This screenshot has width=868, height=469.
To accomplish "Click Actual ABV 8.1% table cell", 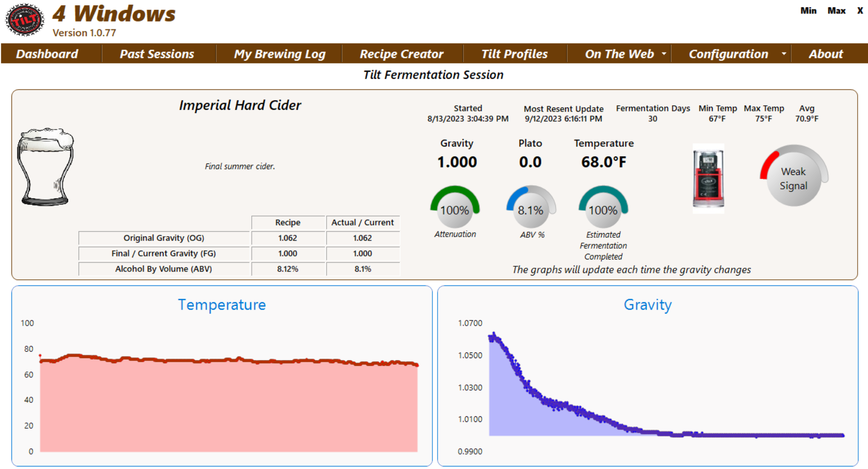I will [x=363, y=269].
